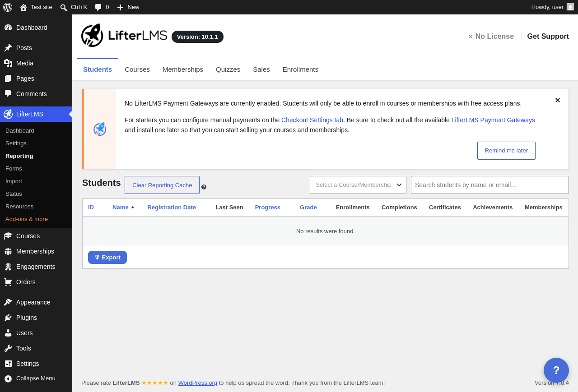The width and height of the screenshot is (578, 392).
Task: Click the Users person icon
Action: coord(8,333)
